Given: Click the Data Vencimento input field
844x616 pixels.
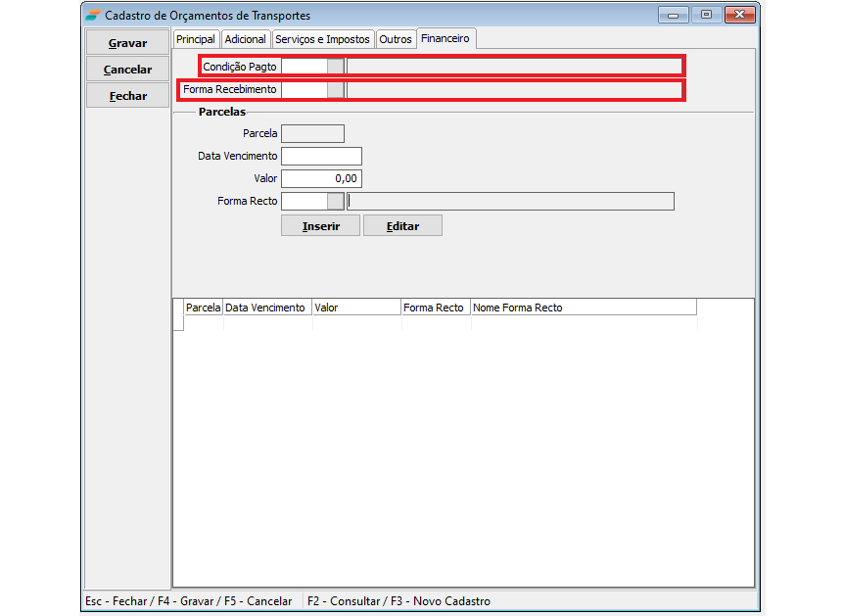Looking at the screenshot, I should pyautogui.click(x=321, y=157).
